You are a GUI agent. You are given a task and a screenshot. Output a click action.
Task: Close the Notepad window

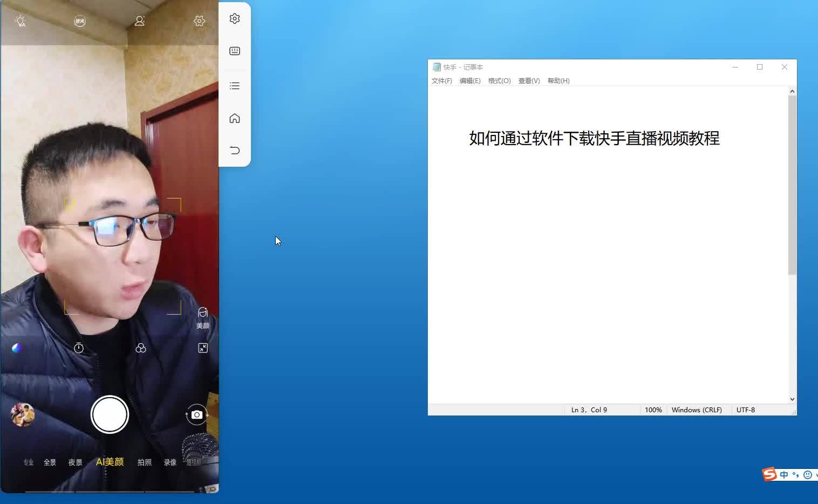(x=785, y=67)
